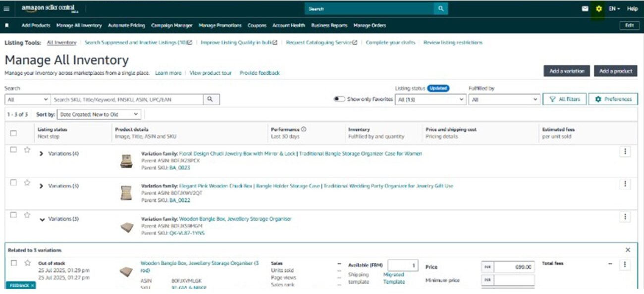Click the SKU, Title/Keyword inventory search field
Image resolution: width=644 pixels, height=294 pixels.
coord(127,99)
